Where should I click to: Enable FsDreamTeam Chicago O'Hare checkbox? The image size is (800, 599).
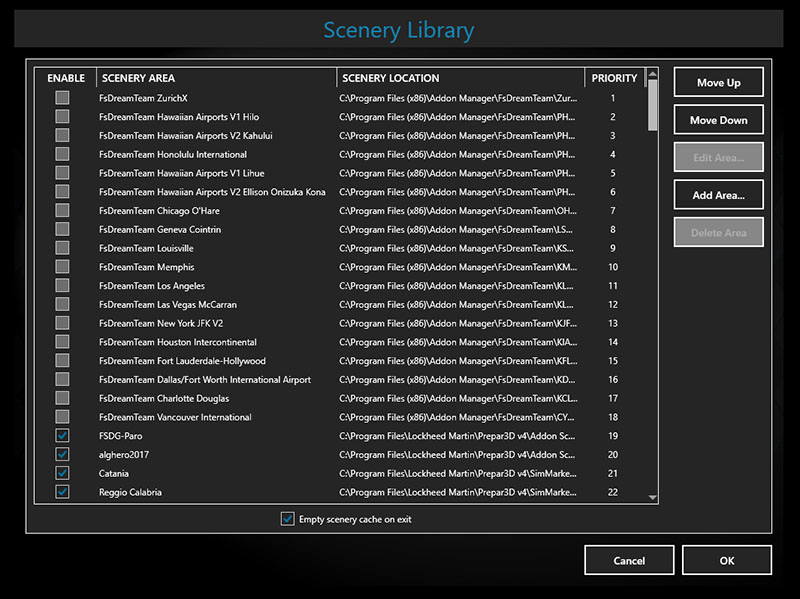[x=62, y=211]
